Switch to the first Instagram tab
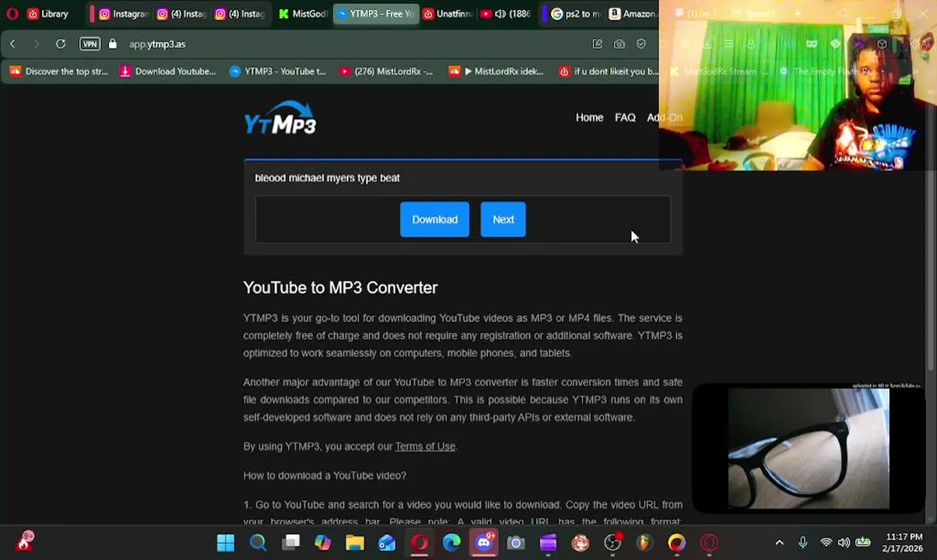 [122, 14]
